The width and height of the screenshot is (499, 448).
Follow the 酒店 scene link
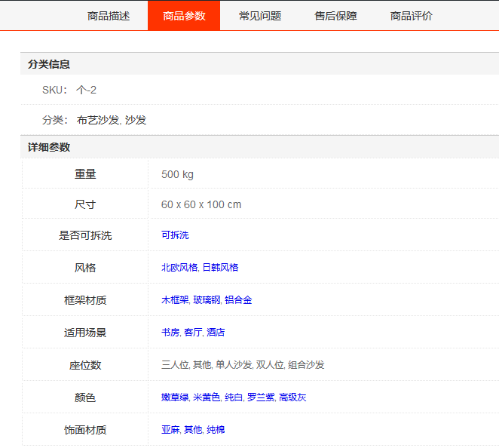[216, 333]
